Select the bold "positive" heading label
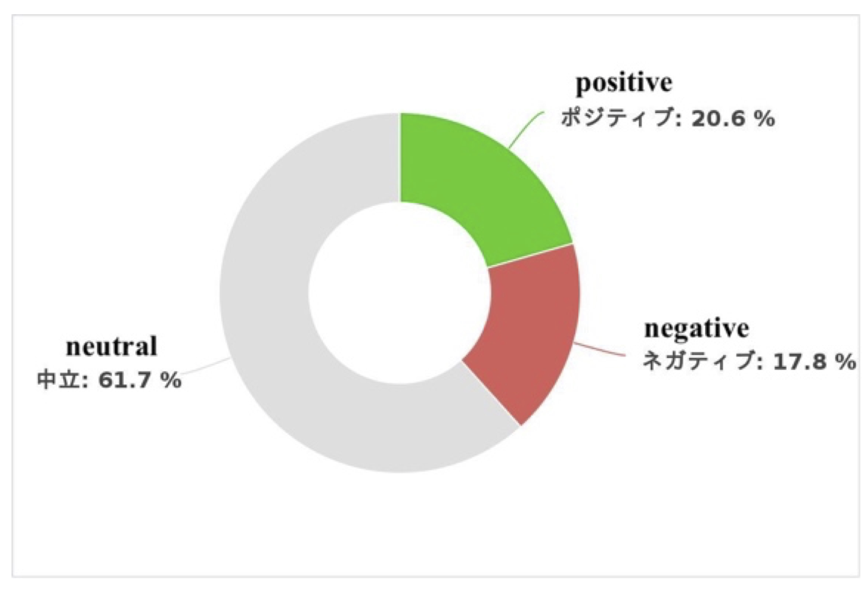Viewport: 868px width, 589px height. (624, 83)
